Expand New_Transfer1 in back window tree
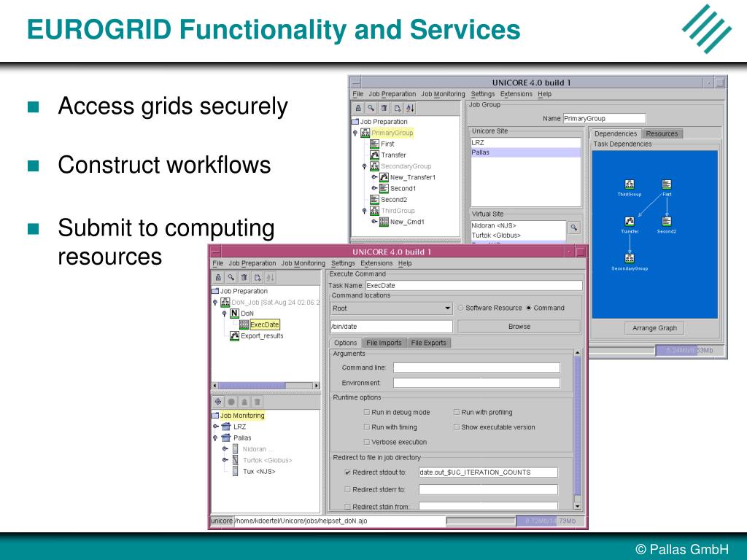This screenshot has width=747, height=560. 374,177
